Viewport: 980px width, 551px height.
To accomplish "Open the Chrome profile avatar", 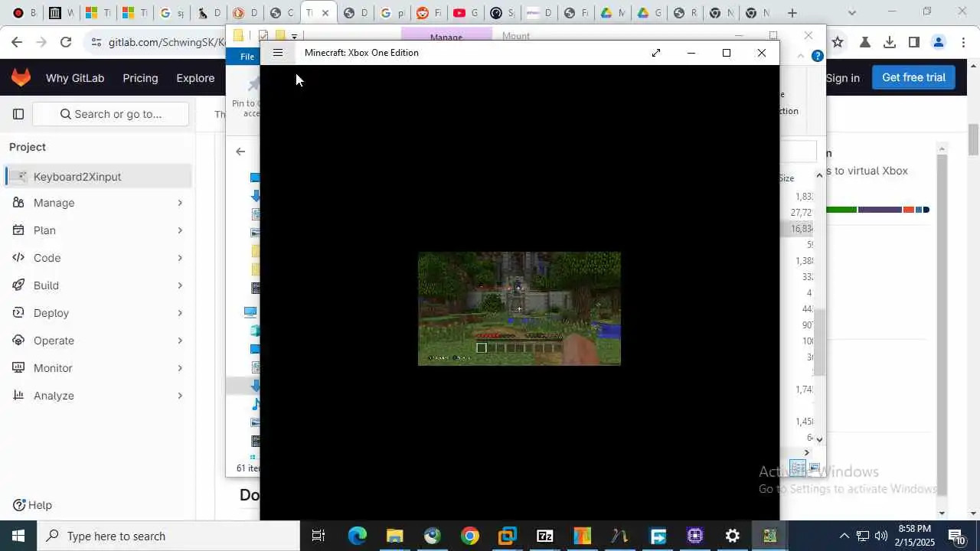I will (x=939, y=42).
